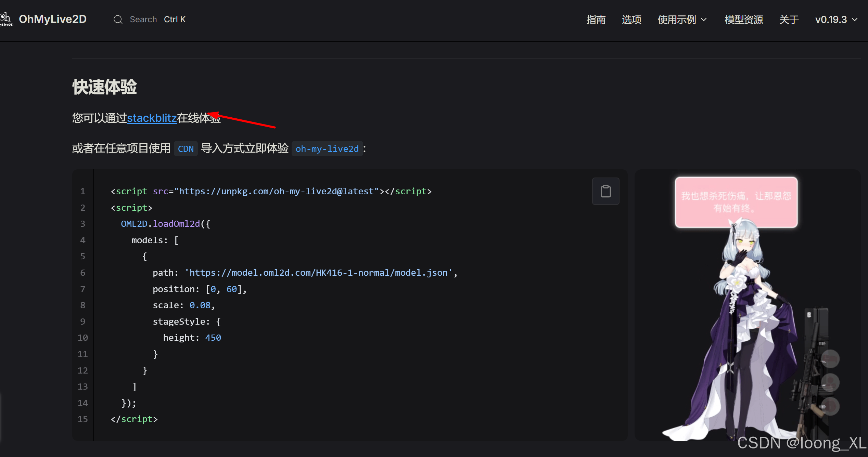Click the pink Live2D tips bubble

736,202
